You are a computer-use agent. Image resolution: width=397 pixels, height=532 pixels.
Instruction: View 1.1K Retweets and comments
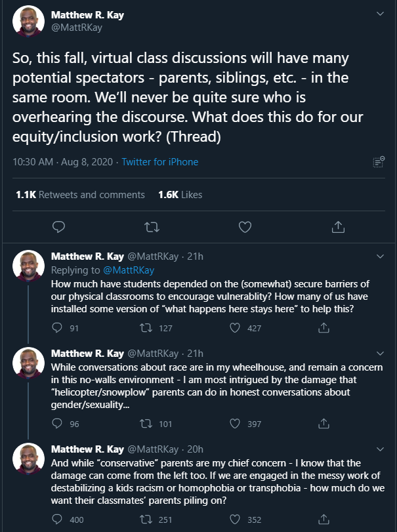(81, 194)
